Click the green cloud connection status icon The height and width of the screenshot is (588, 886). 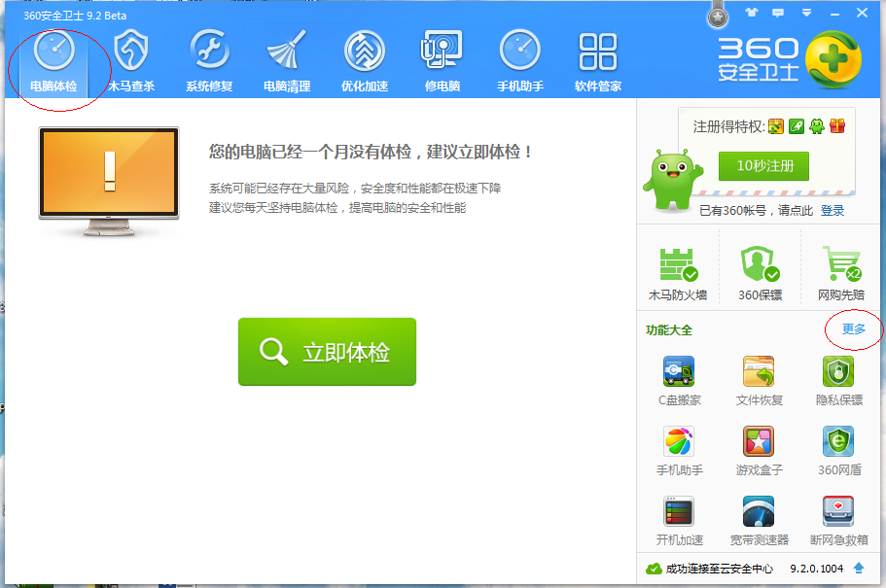point(654,569)
